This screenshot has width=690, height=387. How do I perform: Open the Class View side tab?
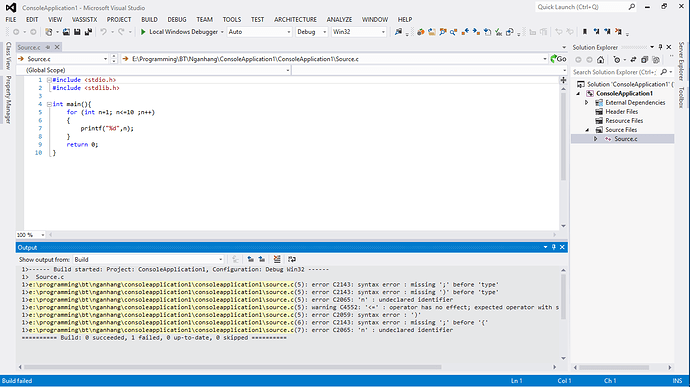click(x=8, y=55)
